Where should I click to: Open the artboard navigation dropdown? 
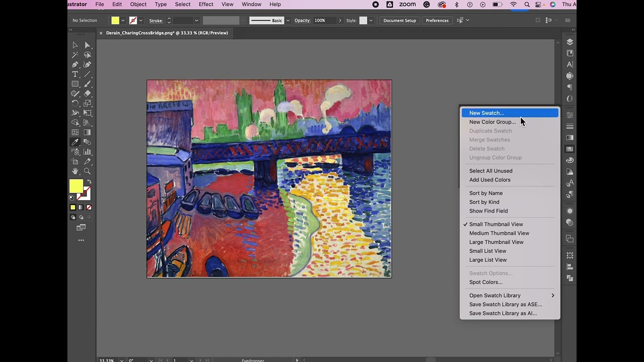[x=191, y=360]
